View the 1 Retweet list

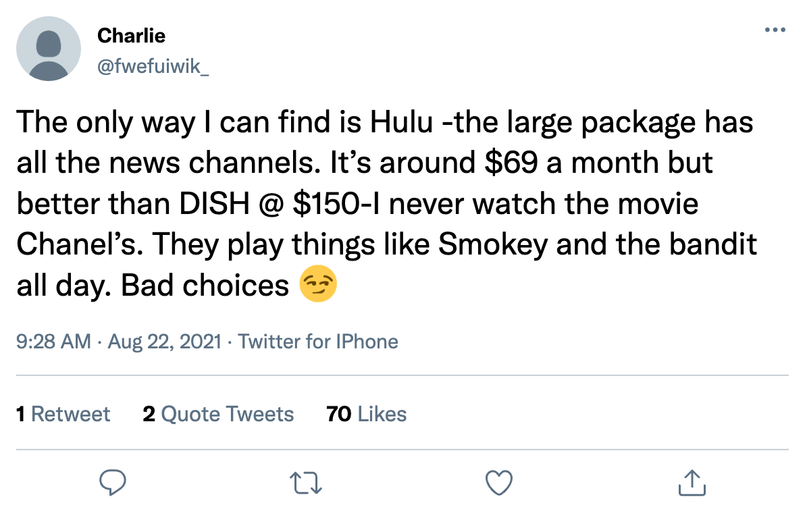tap(63, 414)
